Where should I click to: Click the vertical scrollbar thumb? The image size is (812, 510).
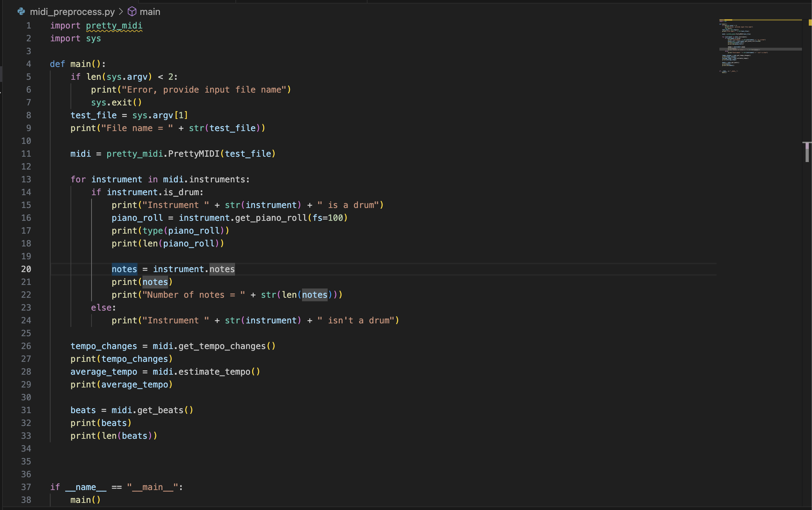click(x=807, y=152)
